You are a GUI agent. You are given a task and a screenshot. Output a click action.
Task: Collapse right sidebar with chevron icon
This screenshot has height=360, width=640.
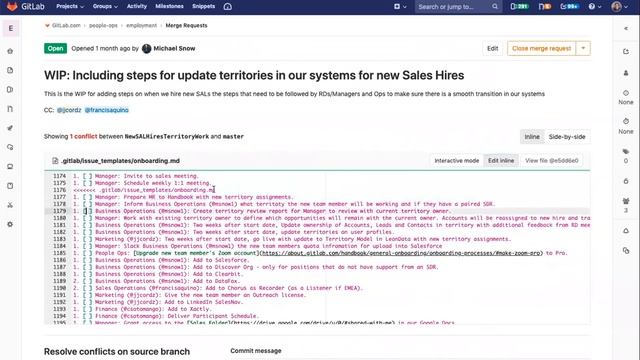click(x=626, y=29)
